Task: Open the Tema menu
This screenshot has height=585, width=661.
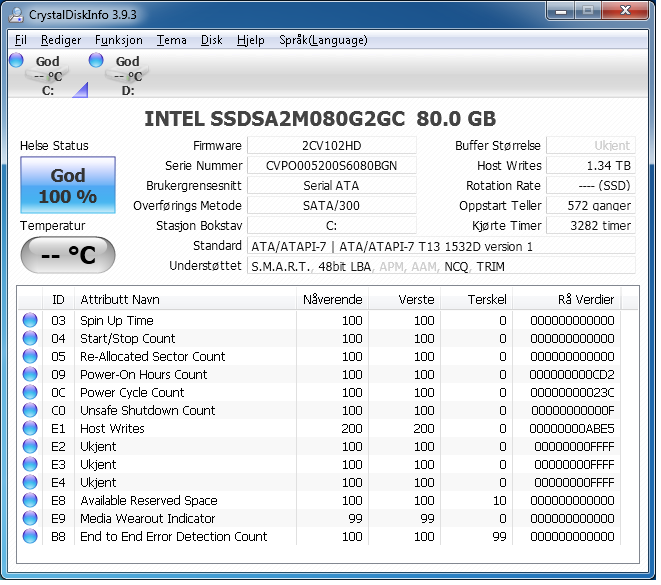Action: 172,40
